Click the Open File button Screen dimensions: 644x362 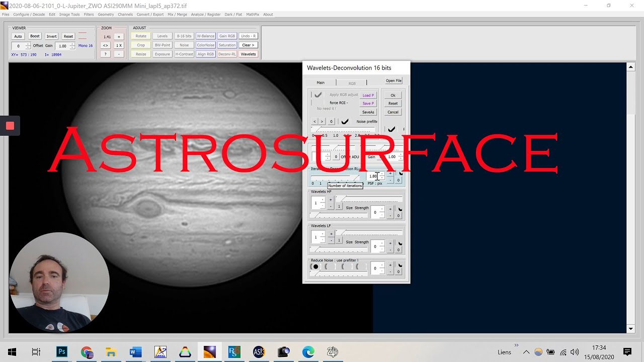click(393, 80)
